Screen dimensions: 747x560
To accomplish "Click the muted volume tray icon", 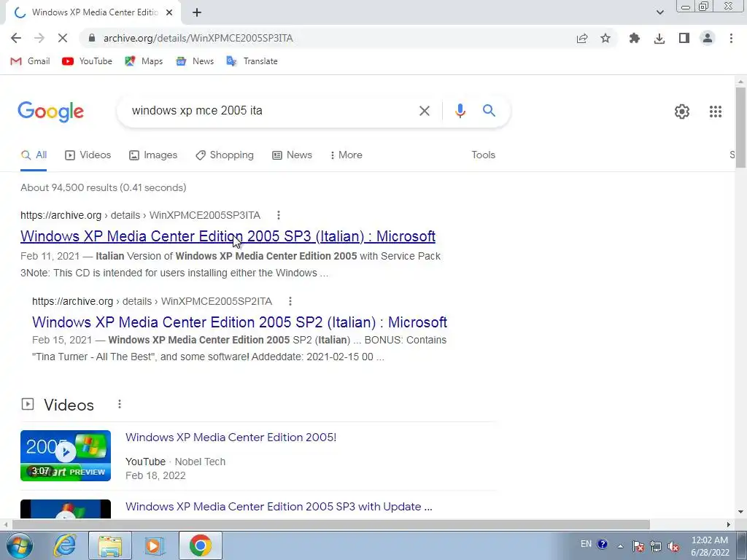I will [673, 546].
